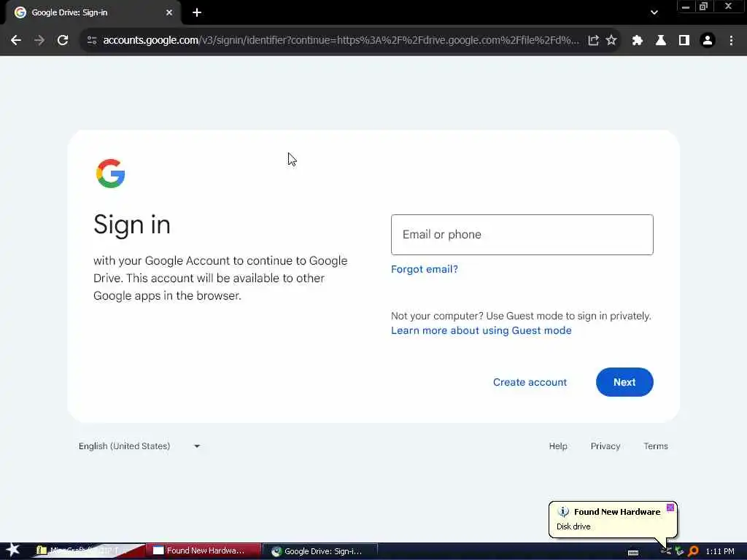
Task: Reload the page with the refresh icon
Action: 63,41
